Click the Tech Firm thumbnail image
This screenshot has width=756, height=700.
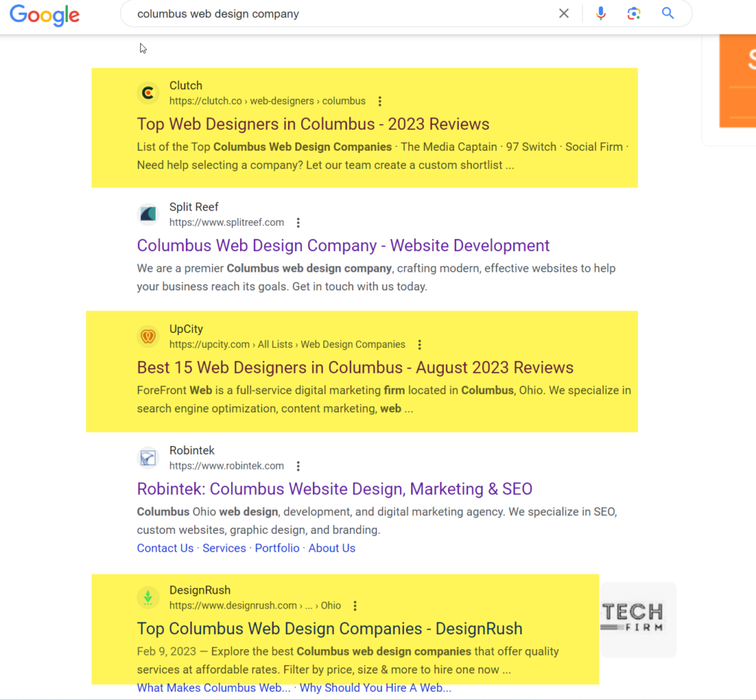tap(639, 620)
